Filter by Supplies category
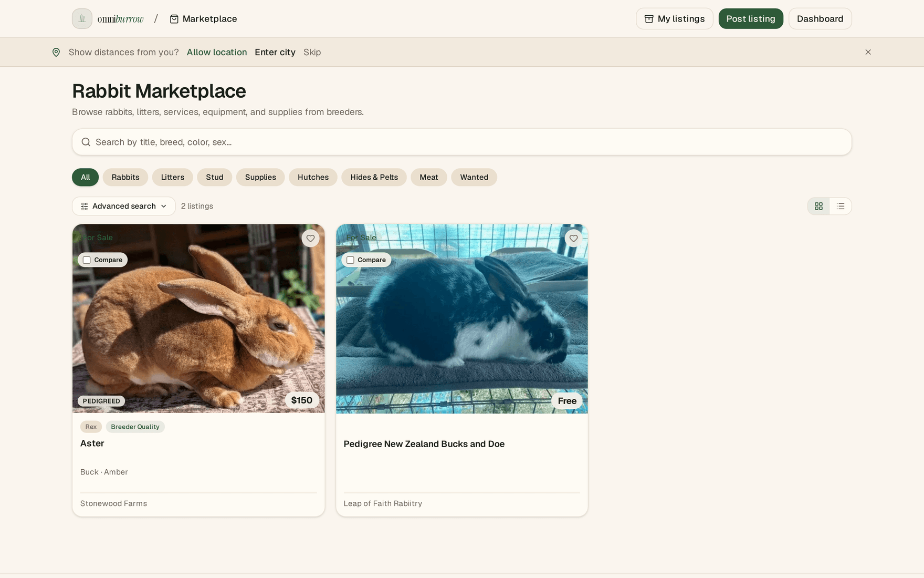This screenshot has height=578, width=924. click(x=260, y=177)
